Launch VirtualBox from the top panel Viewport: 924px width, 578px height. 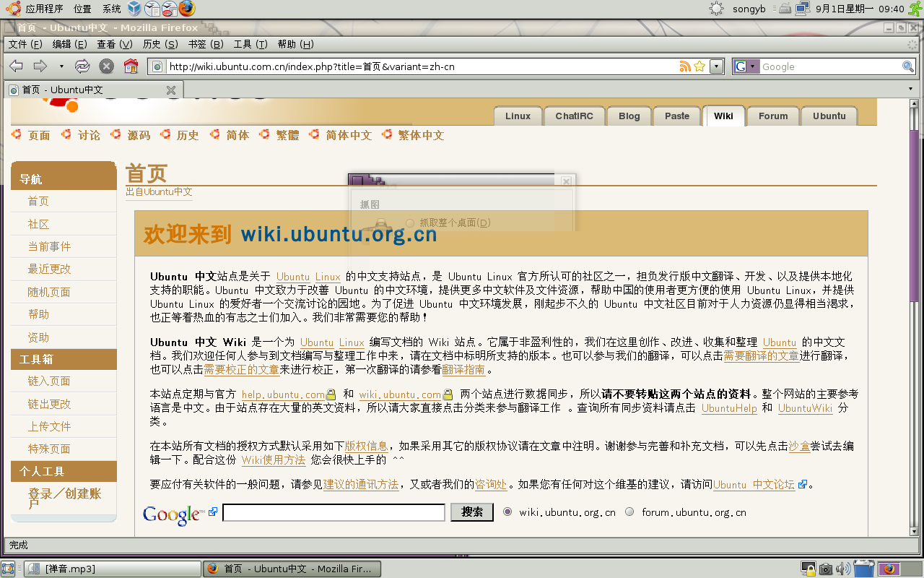click(134, 9)
